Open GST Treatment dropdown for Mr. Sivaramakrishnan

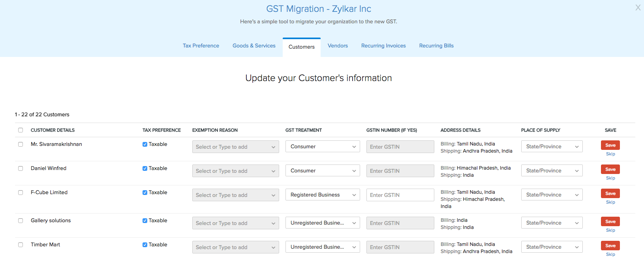tap(323, 147)
